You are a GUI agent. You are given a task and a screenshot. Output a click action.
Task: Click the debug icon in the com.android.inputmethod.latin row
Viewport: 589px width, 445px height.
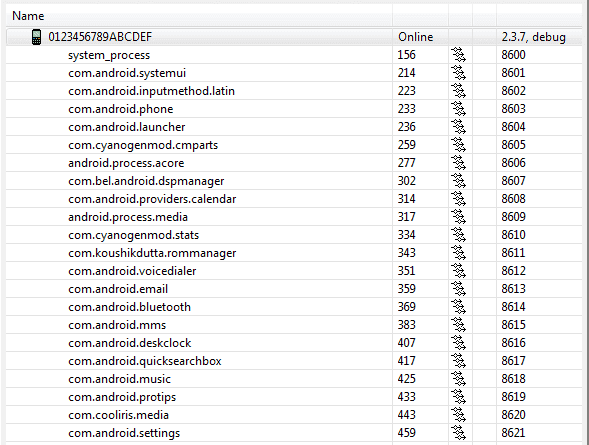click(x=459, y=91)
